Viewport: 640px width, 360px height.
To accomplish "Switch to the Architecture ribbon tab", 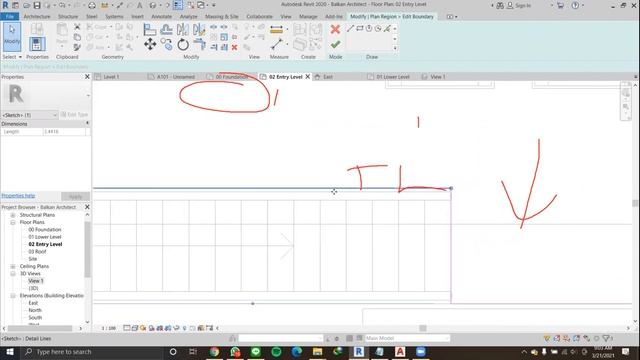I will point(37,16).
